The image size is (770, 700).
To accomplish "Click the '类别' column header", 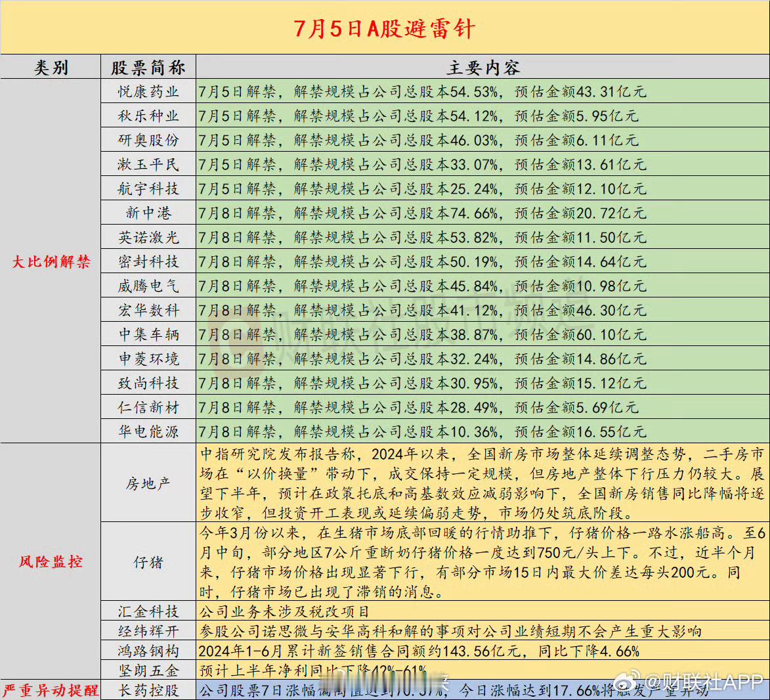I will pos(51,67).
